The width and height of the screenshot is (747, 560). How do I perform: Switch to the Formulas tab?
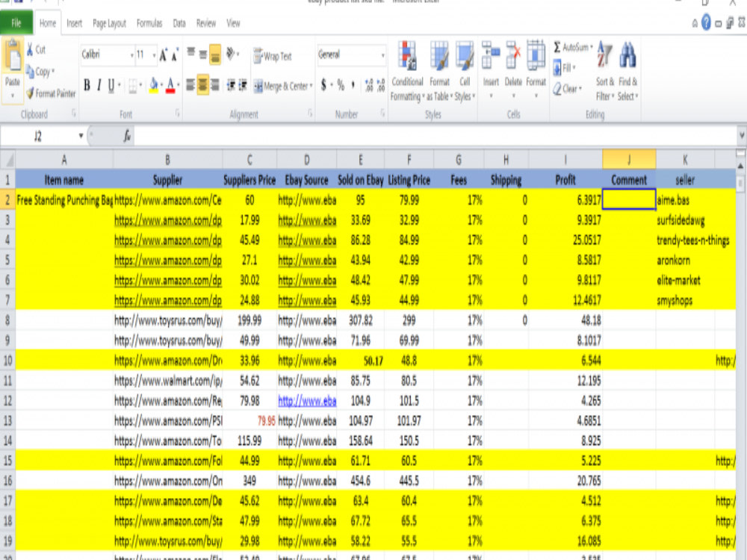tap(149, 23)
